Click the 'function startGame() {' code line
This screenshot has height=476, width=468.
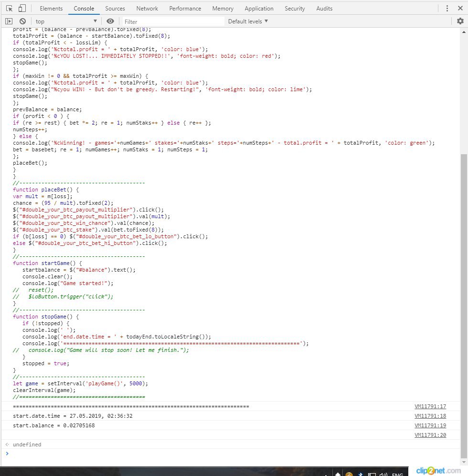(47, 263)
